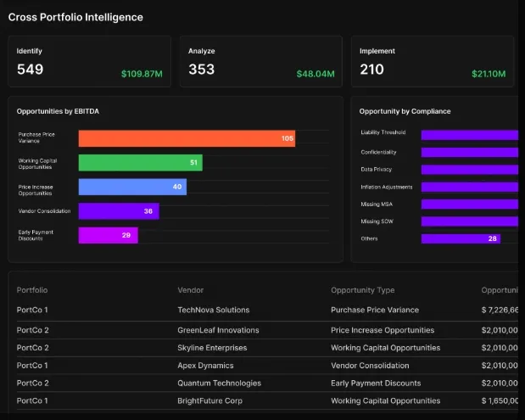Open the Identify summary card
Viewport: 525px width, 420px height.
[89, 61]
